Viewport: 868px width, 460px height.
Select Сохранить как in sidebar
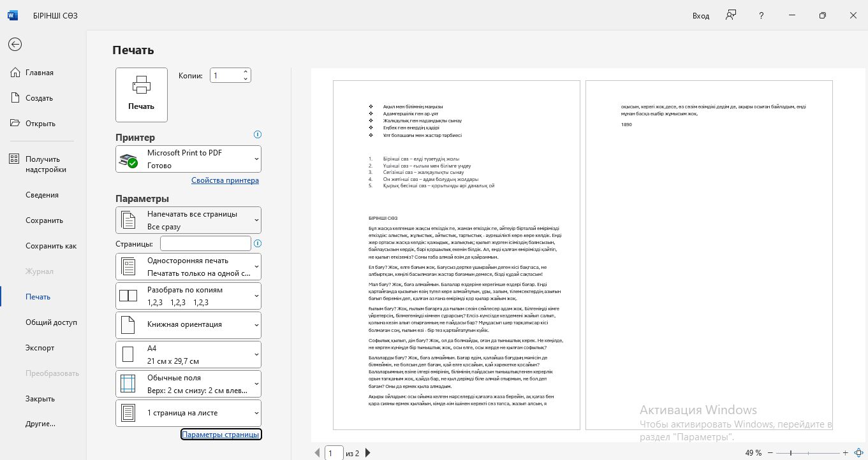[x=51, y=246]
